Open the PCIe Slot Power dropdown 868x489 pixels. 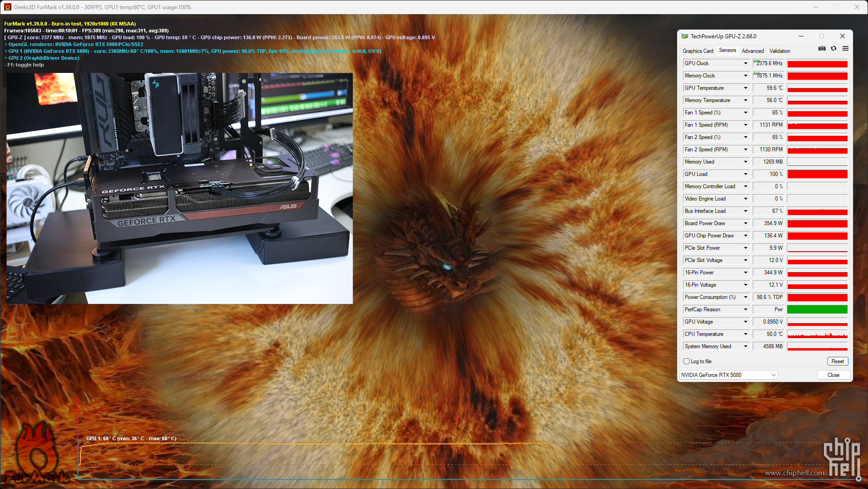coord(745,248)
